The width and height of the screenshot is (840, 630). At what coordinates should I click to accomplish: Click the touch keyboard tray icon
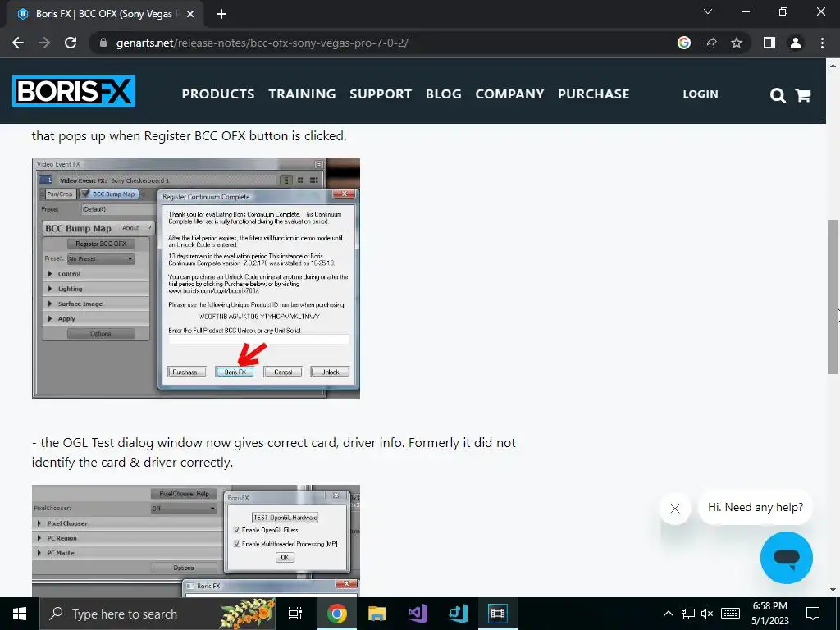(731, 614)
